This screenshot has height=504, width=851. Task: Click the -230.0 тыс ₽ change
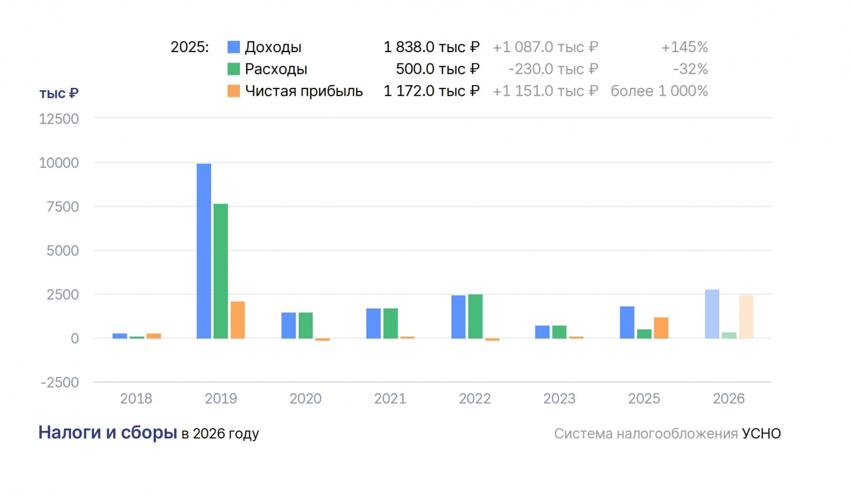click(x=553, y=69)
